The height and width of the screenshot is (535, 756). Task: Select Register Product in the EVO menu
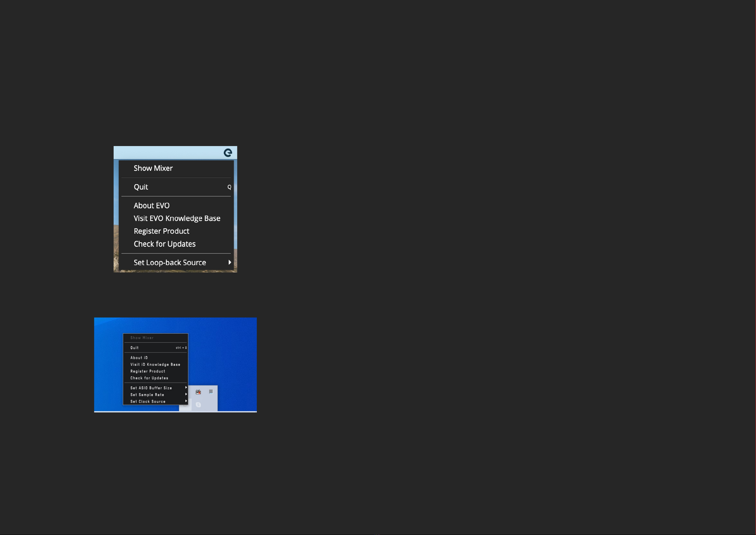pos(176,231)
